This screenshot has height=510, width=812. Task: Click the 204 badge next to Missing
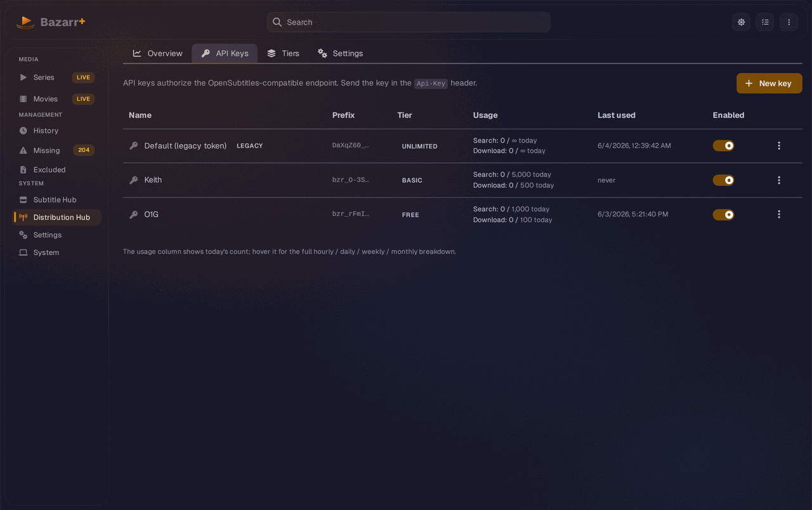[84, 150]
